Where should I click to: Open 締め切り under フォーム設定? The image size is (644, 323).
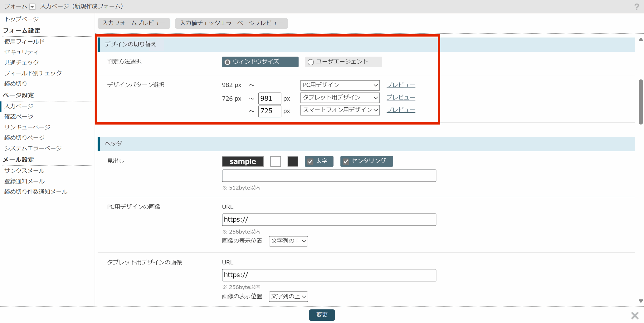pos(15,83)
